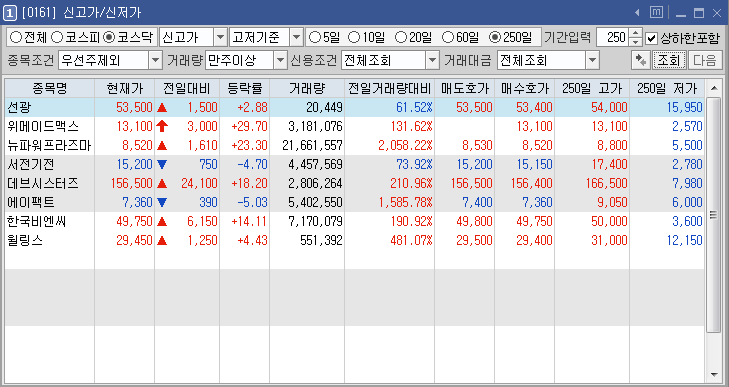This screenshot has width=729, height=387.
Task: Select the 서전기전 stock row
Action: click(355, 165)
